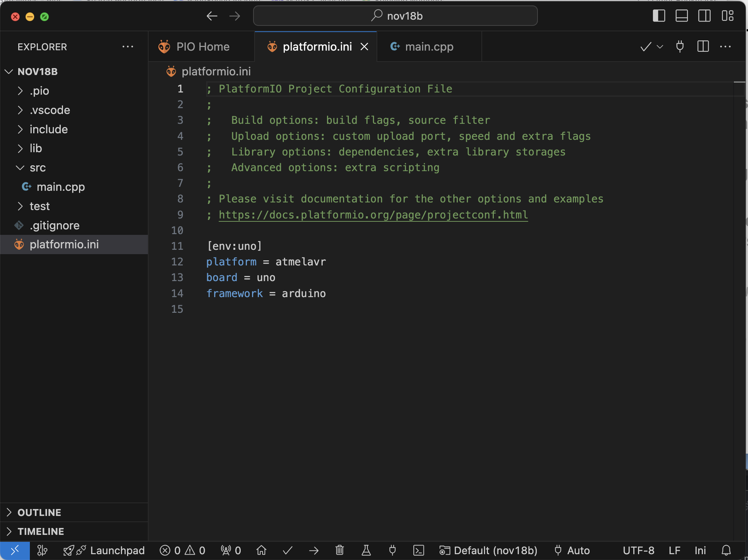748x560 pixels.
Task: Click PlatformIO Upload arrow in status bar
Action: point(314,550)
